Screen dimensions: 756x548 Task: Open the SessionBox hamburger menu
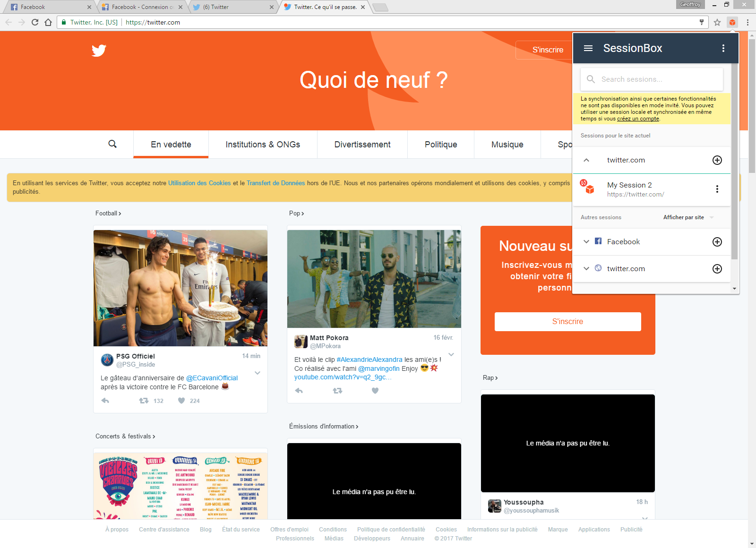tap(588, 48)
